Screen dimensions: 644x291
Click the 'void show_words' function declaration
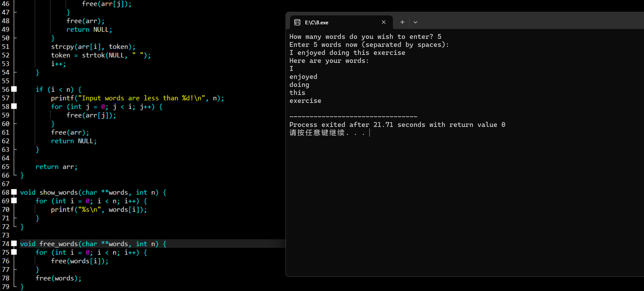tap(93, 192)
